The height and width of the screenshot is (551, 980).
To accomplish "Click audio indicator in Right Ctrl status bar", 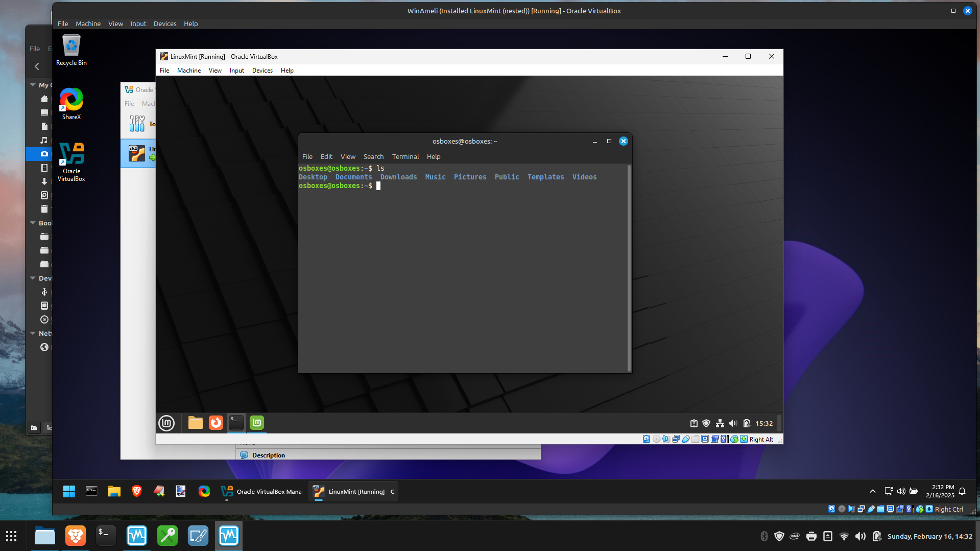I will click(x=851, y=509).
